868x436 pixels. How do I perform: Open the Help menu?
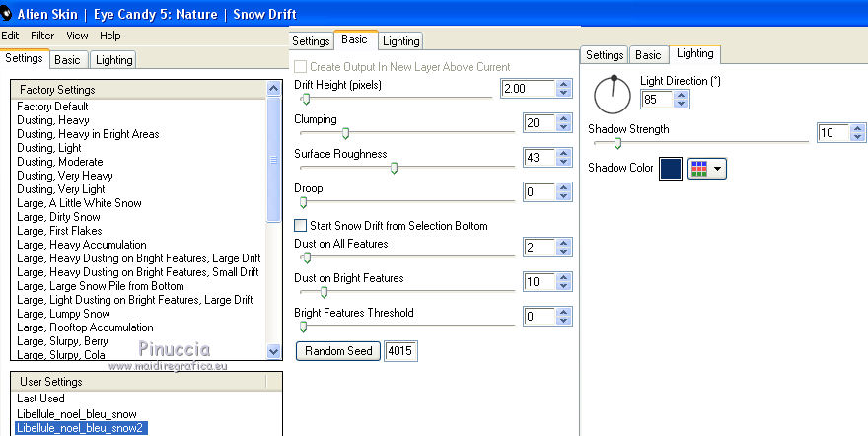tap(110, 36)
